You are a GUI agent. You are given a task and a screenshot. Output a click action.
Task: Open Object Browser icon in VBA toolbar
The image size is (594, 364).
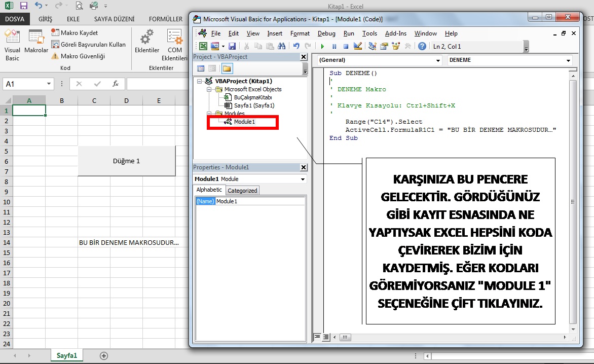[396, 46]
